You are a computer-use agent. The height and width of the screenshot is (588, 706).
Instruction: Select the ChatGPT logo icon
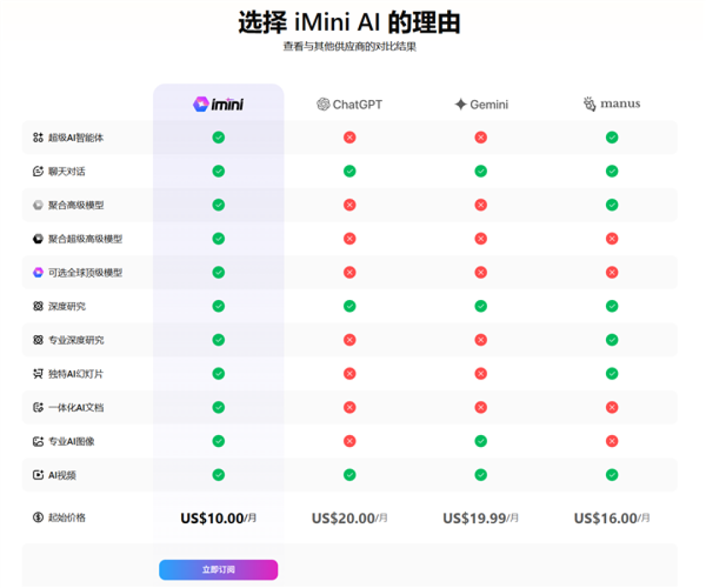322,104
